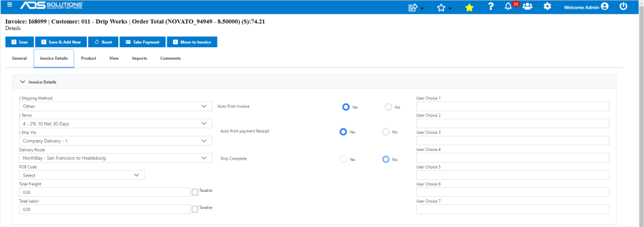Click the yellow filled star icon

point(469,7)
